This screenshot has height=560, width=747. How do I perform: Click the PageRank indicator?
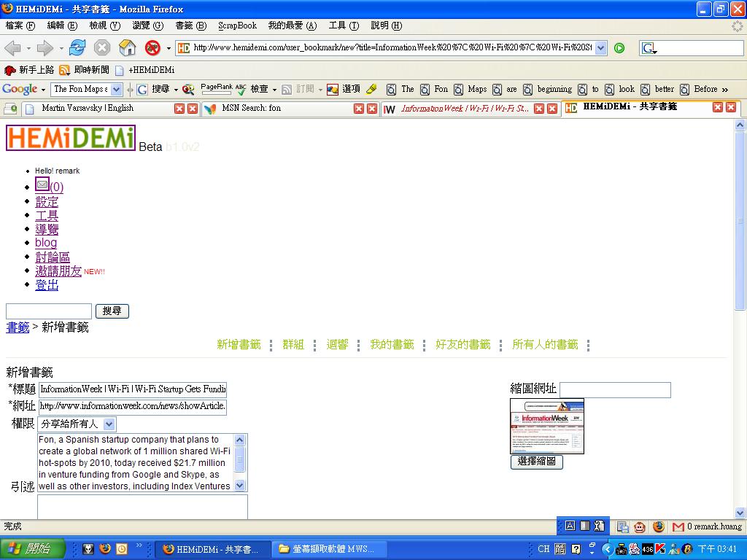point(216,88)
